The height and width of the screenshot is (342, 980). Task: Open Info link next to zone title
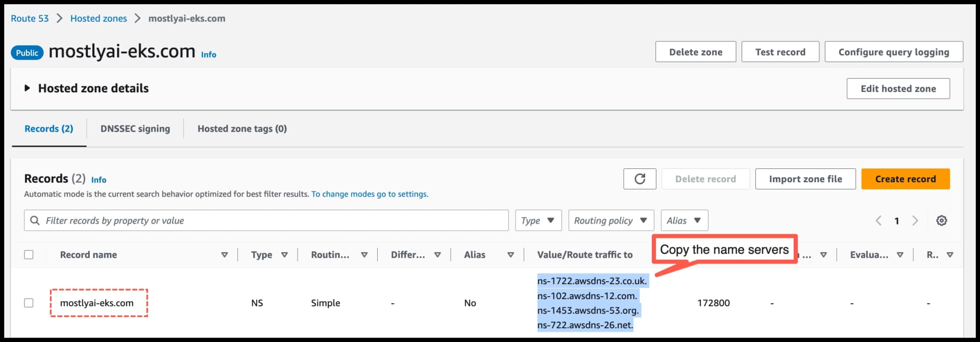pos(208,55)
